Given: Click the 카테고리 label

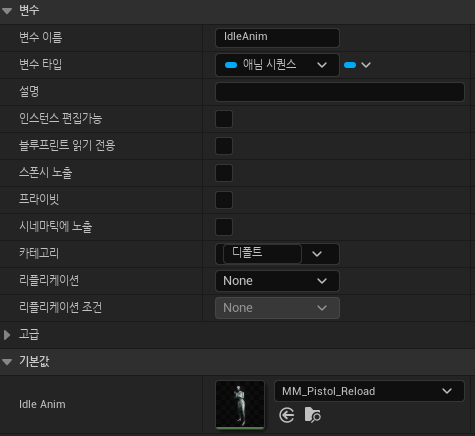Looking at the screenshot, I should 39,253.
